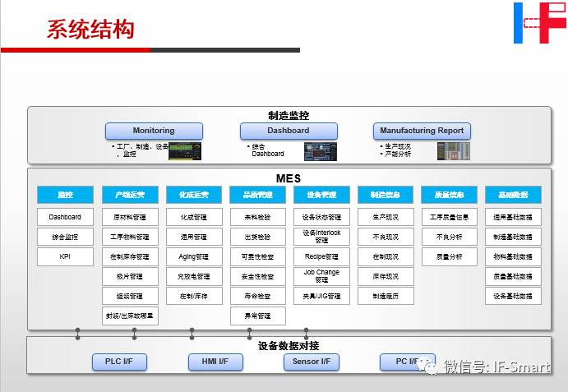Open the Monitoring screen thumbnail

pos(186,151)
